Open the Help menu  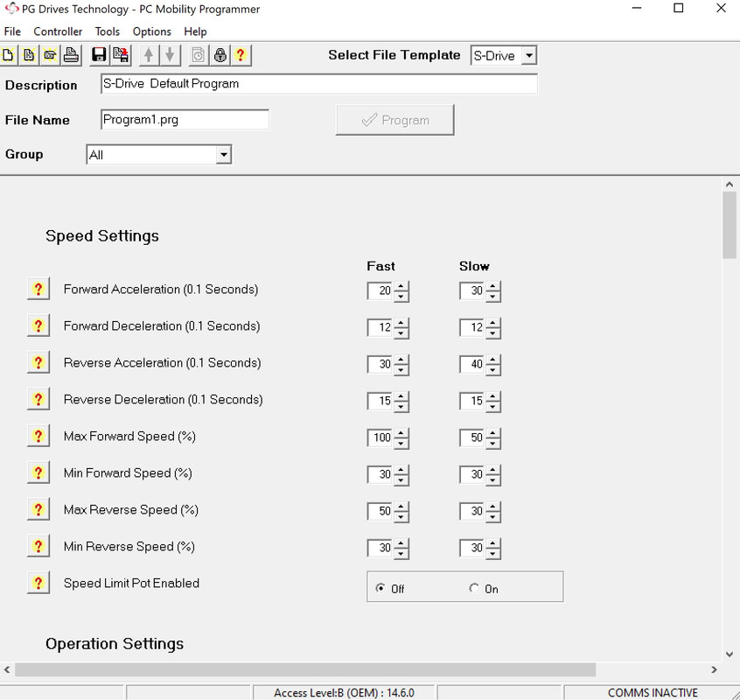coord(195,31)
